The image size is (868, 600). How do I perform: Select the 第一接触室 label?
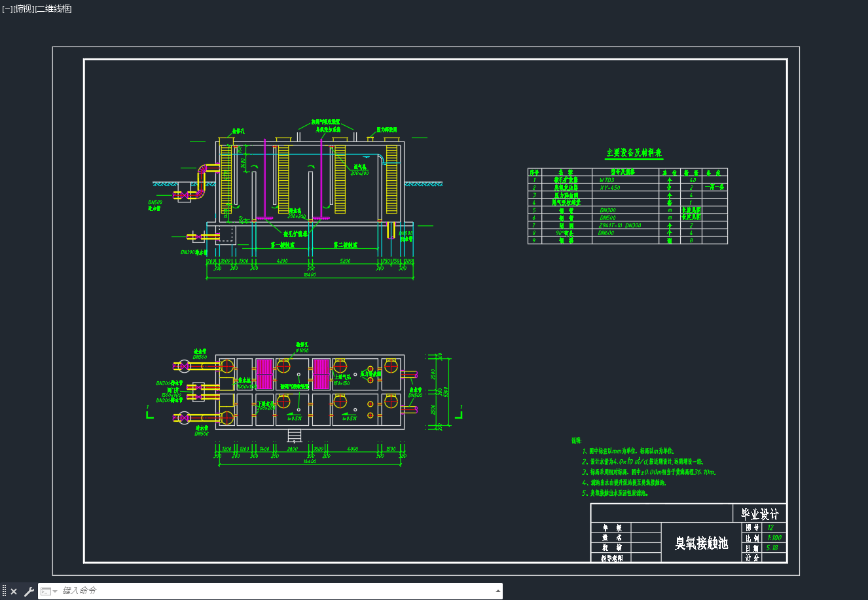282,244
